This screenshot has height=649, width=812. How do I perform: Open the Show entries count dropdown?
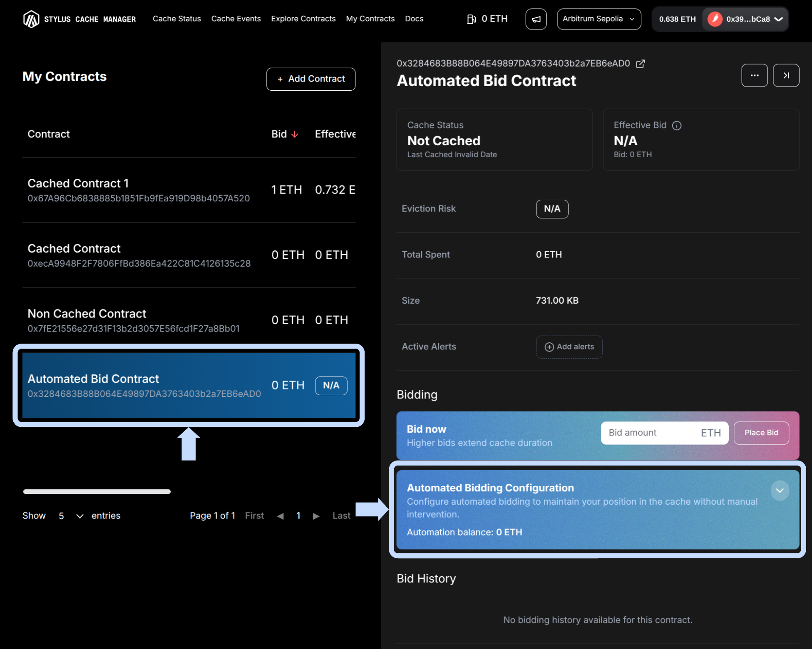(x=71, y=516)
